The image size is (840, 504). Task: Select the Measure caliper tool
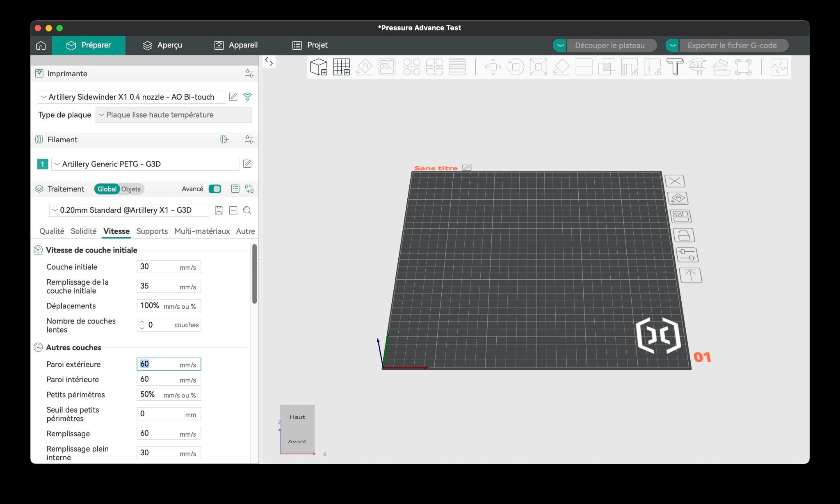[698, 67]
